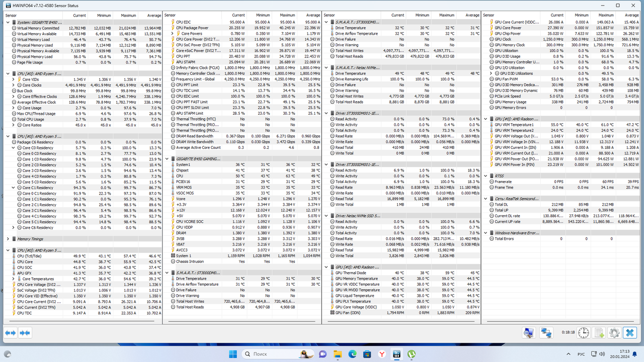The width and height of the screenshot is (644, 362).
Task: Expand the Core Effective Clocks row
Action: coord(14,97)
